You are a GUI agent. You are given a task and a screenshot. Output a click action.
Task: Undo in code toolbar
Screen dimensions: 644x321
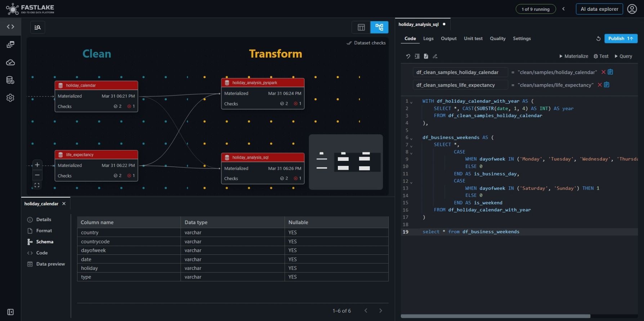coord(408,56)
